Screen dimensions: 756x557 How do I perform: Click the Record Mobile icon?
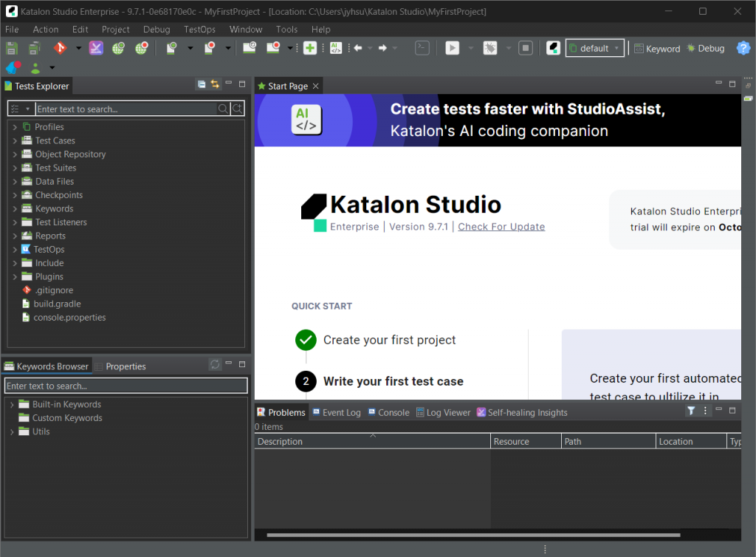[x=209, y=48]
